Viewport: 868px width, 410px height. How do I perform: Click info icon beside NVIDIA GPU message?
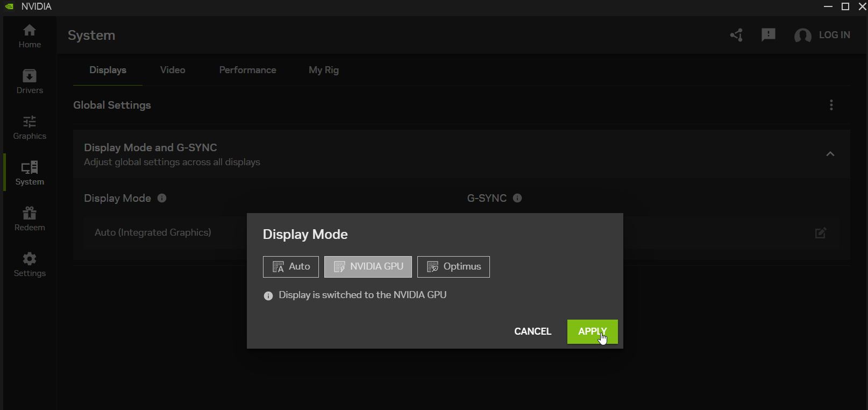[x=268, y=296]
